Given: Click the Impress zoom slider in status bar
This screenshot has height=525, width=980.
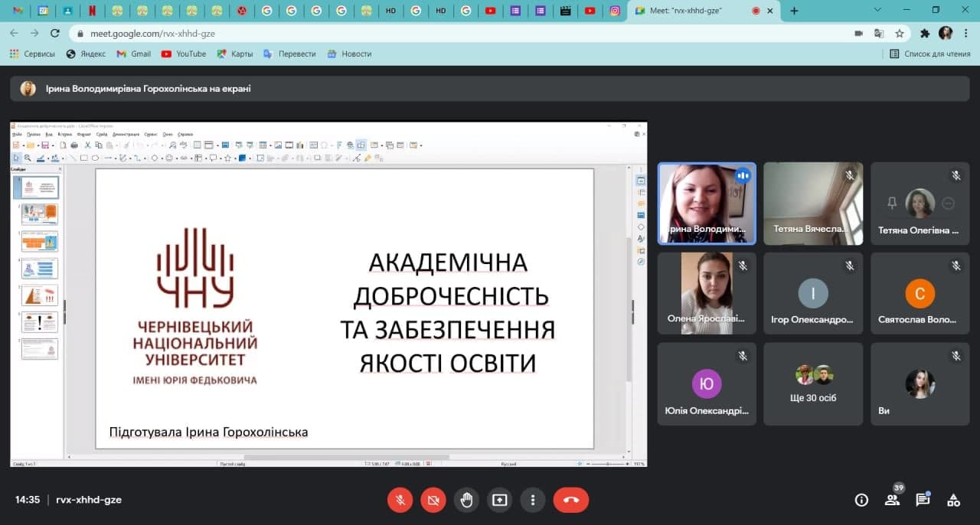Looking at the screenshot, I should (x=606, y=464).
